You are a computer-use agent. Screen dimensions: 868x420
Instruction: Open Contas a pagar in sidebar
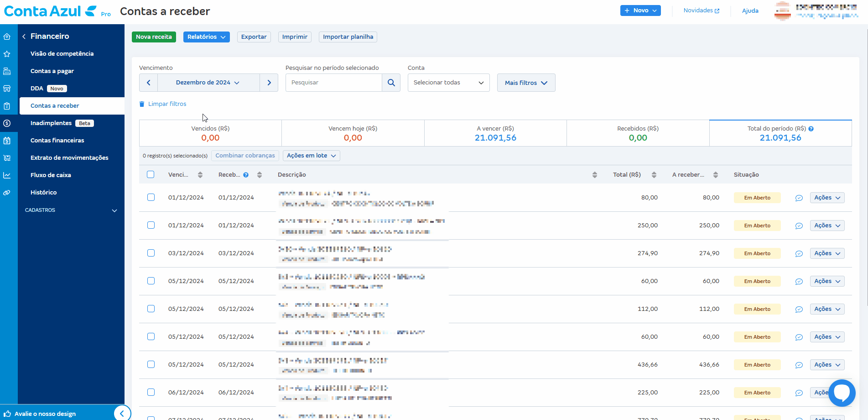click(x=52, y=71)
